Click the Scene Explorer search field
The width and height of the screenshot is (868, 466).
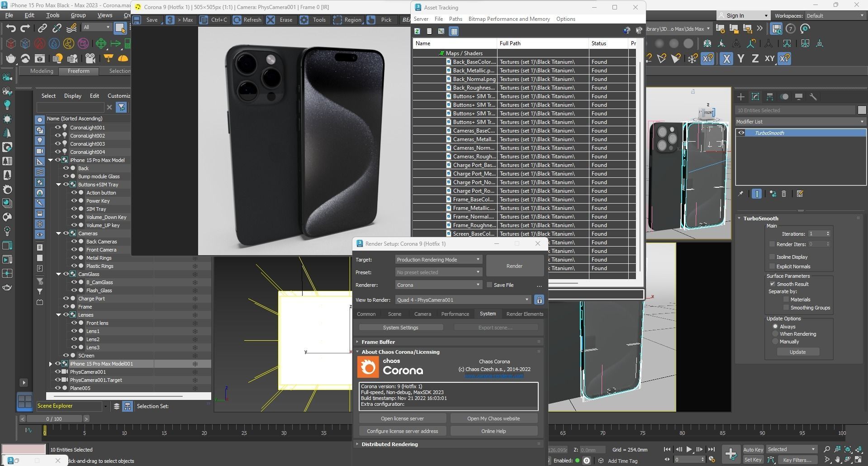click(71, 107)
